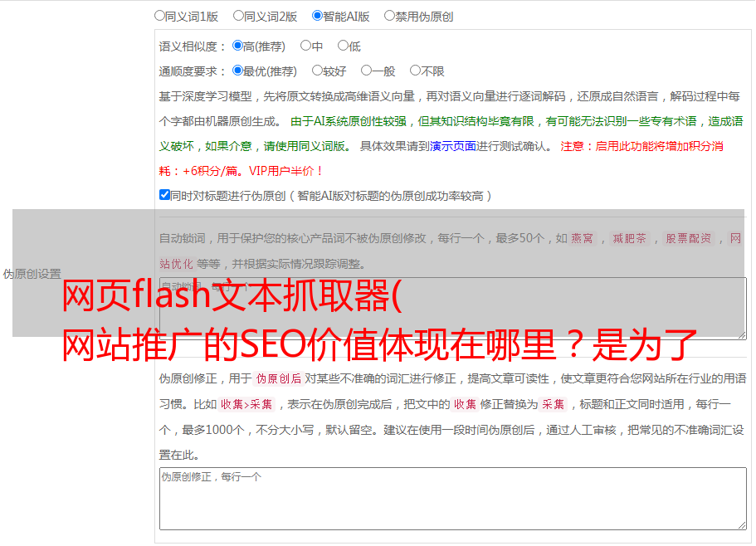Click the 语义相似度 label
This screenshot has height=546, width=756.
click(x=192, y=46)
